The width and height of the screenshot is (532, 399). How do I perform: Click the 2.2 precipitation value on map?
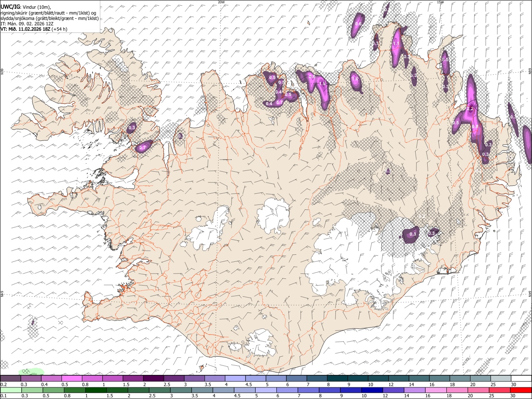click(470, 108)
